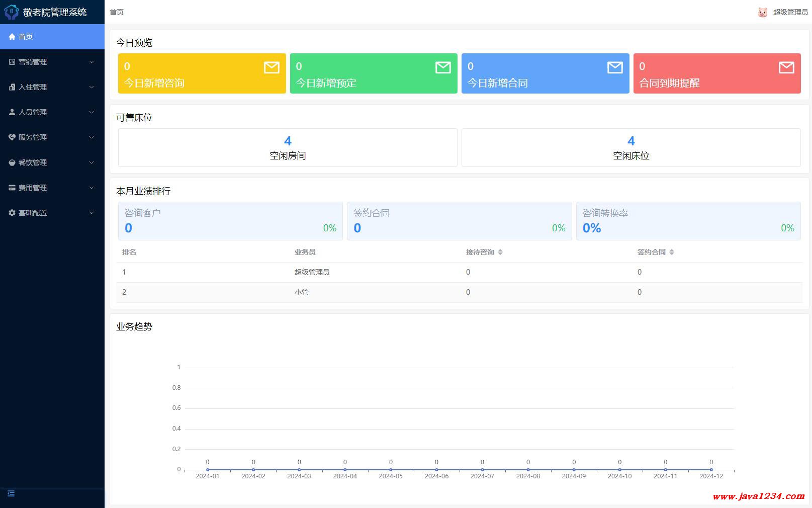This screenshot has height=508, width=812.
Task: Click the 首页 breadcrumb in the header
Action: tap(117, 12)
